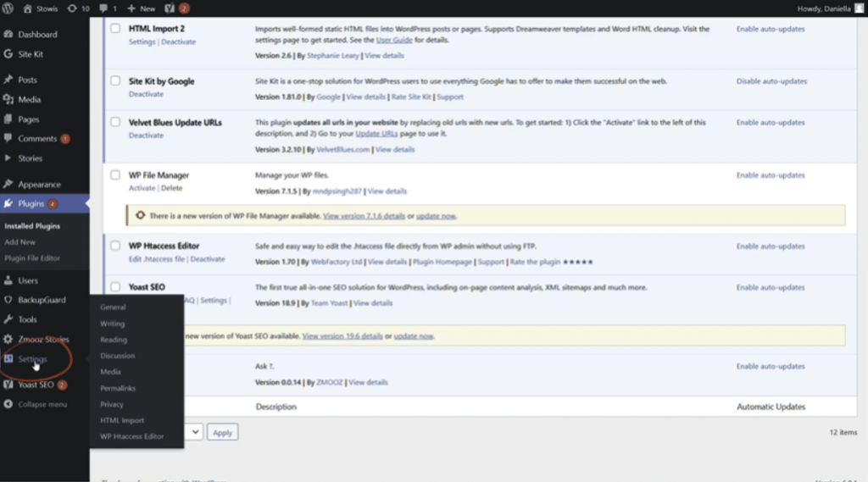Deactivate Site Kit by Google
Viewport: 868px width, 482px height.
pos(146,94)
